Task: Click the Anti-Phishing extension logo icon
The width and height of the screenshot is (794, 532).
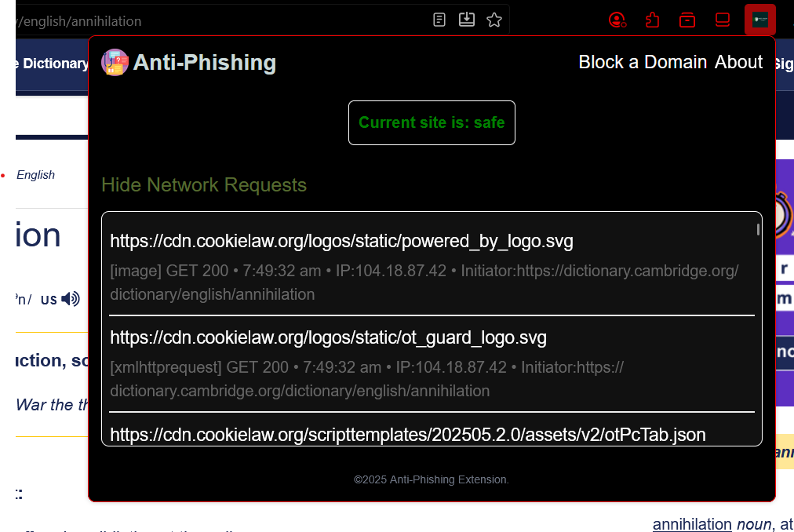Action: coord(115,62)
